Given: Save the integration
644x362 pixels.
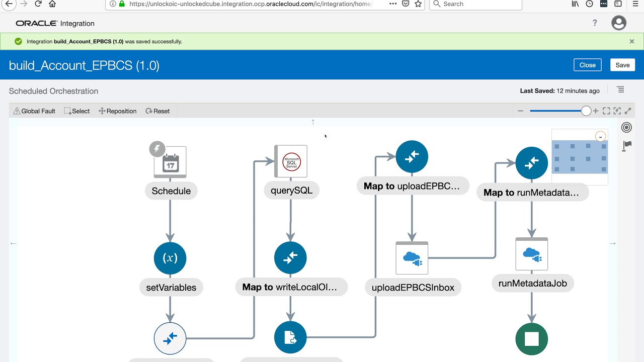Looking at the screenshot, I should 622,65.
